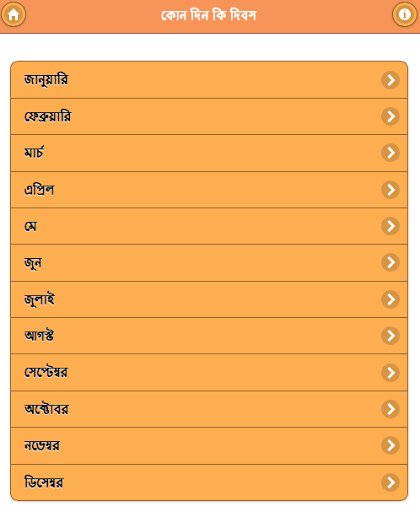This screenshot has width=420, height=512.
Task: Click the arrow icon next to মার্চ
Action: (390, 153)
